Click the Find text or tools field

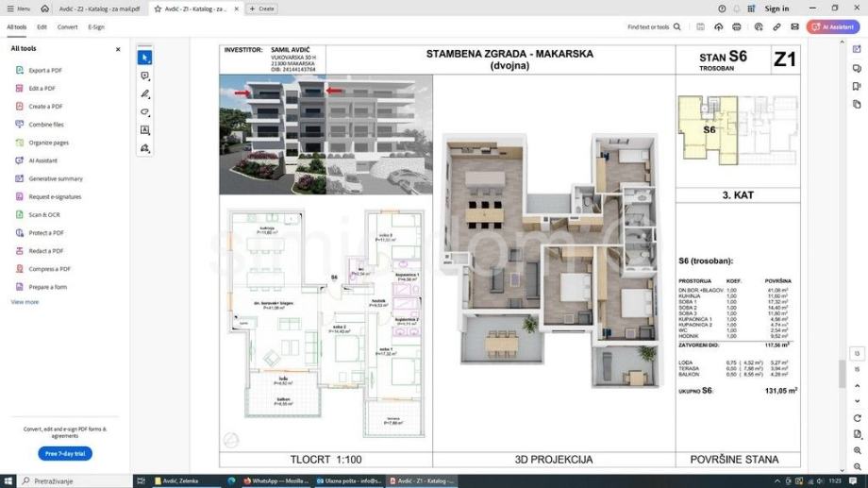(654, 26)
